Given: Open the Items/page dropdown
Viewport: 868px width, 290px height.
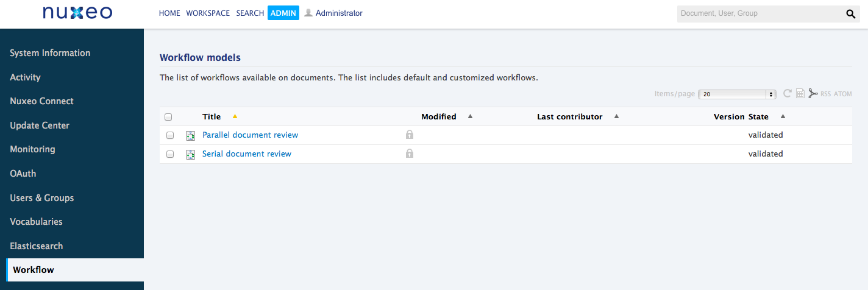Looking at the screenshot, I should 737,94.
